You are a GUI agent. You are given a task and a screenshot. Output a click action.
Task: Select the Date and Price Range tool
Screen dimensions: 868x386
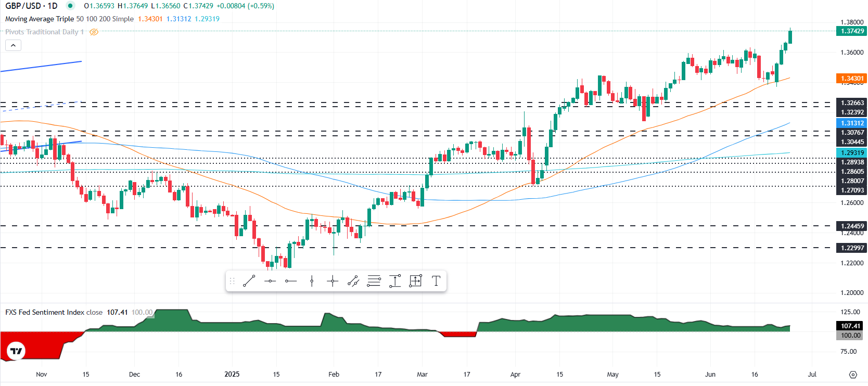(415, 281)
